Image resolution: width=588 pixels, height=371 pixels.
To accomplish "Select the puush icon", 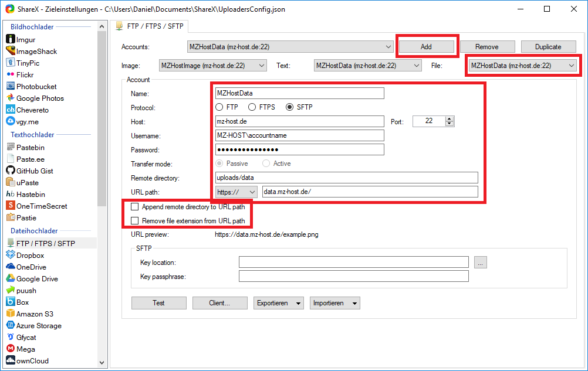I will click(x=11, y=290).
